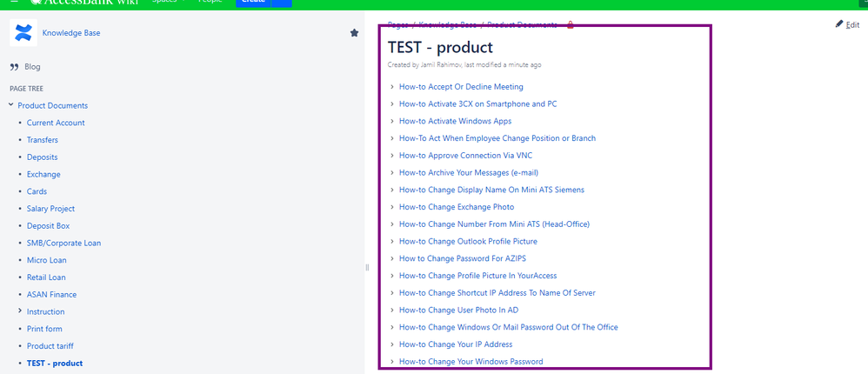Select Deposit Box in page tree
Image resolution: width=868 pixels, height=374 pixels.
[x=48, y=226]
